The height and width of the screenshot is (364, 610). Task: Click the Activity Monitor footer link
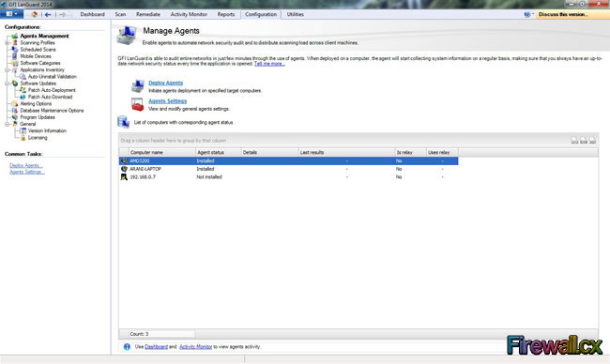[x=195, y=346]
